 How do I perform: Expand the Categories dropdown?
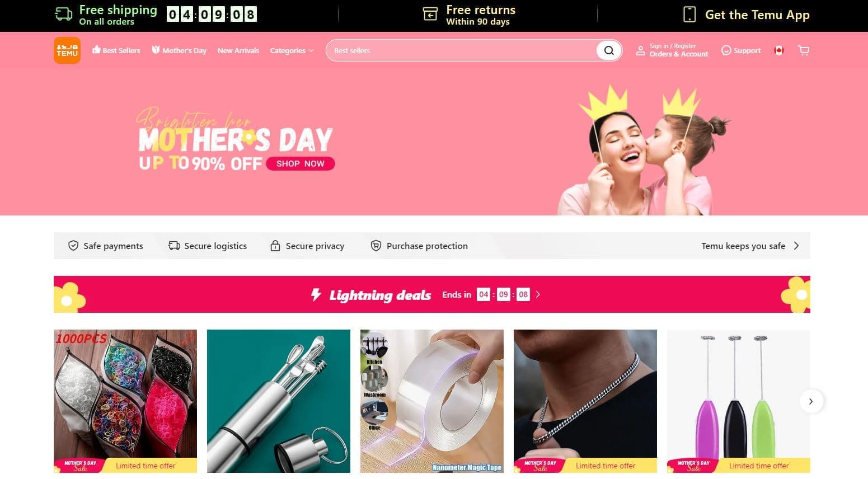[292, 50]
